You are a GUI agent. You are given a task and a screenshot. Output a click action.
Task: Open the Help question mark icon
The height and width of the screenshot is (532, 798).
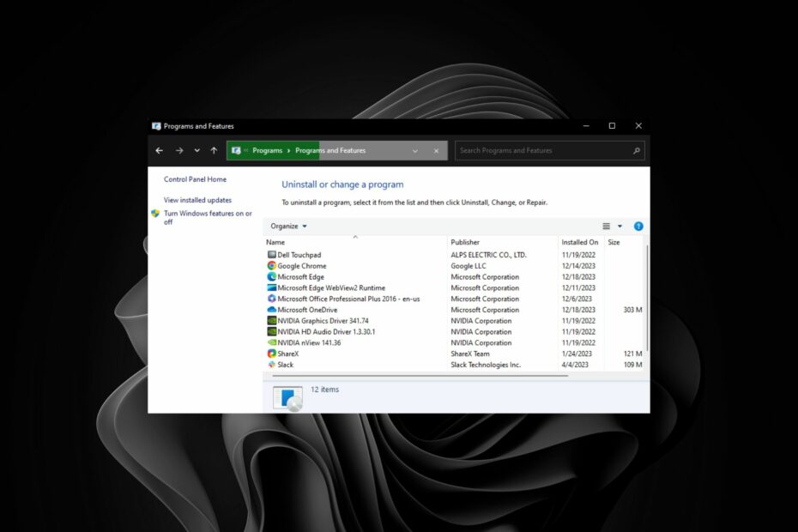[638, 226]
